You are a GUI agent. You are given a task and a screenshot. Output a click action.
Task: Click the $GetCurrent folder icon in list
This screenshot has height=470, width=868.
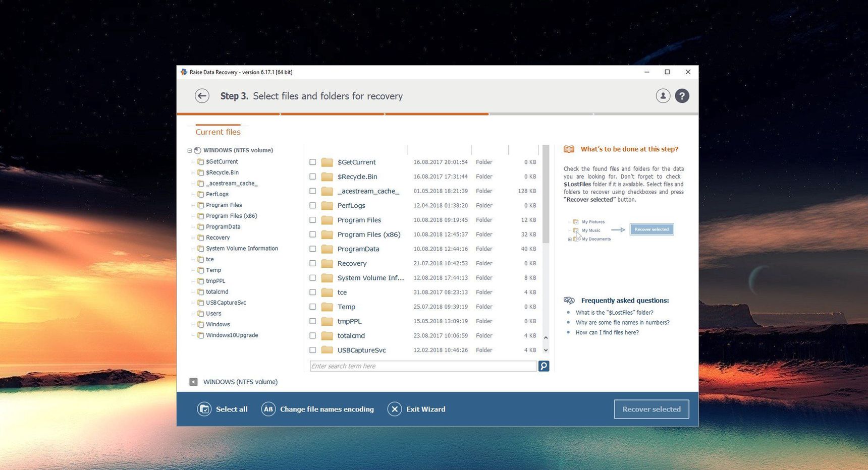(327, 162)
